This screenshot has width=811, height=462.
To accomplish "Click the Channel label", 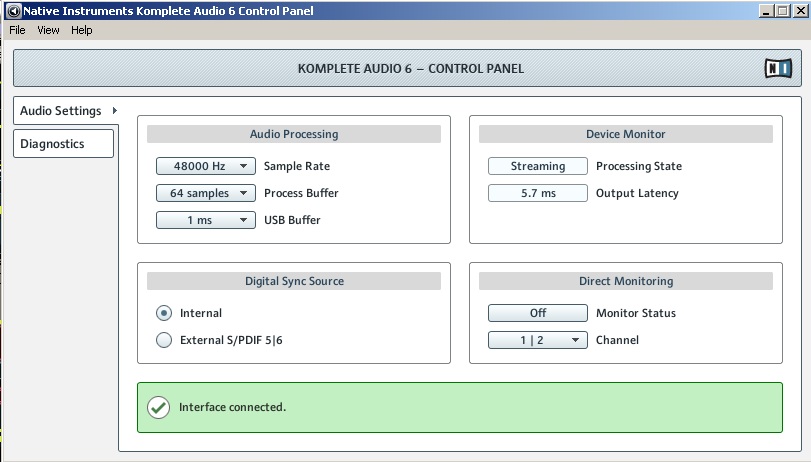I will [x=617, y=340].
